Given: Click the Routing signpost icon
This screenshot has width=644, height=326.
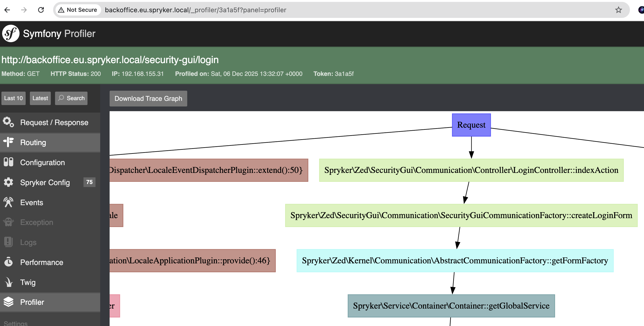Looking at the screenshot, I should (8, 142).
